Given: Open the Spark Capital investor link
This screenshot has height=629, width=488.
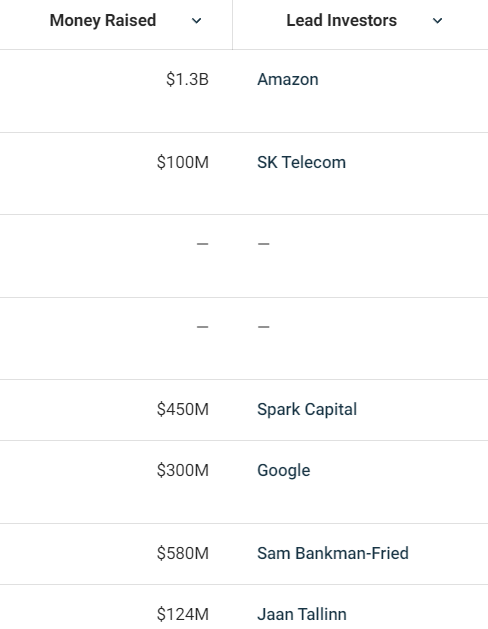Looking at the screenshot, I should pos(307,410).
